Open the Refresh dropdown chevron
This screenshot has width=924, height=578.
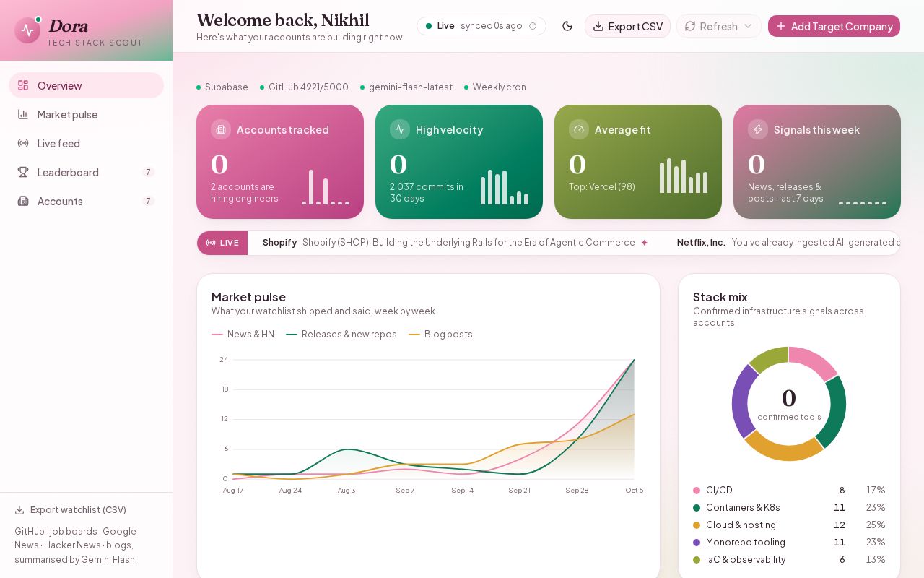[x=748, y=26]
